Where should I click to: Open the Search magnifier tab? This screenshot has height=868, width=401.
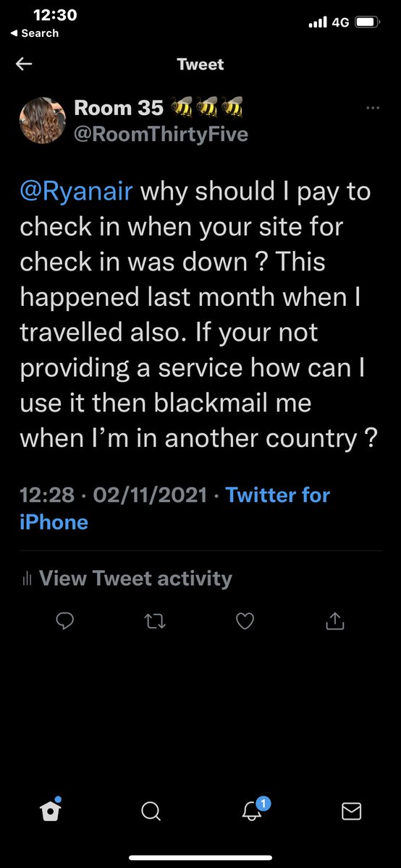click(x=151, y=812)
